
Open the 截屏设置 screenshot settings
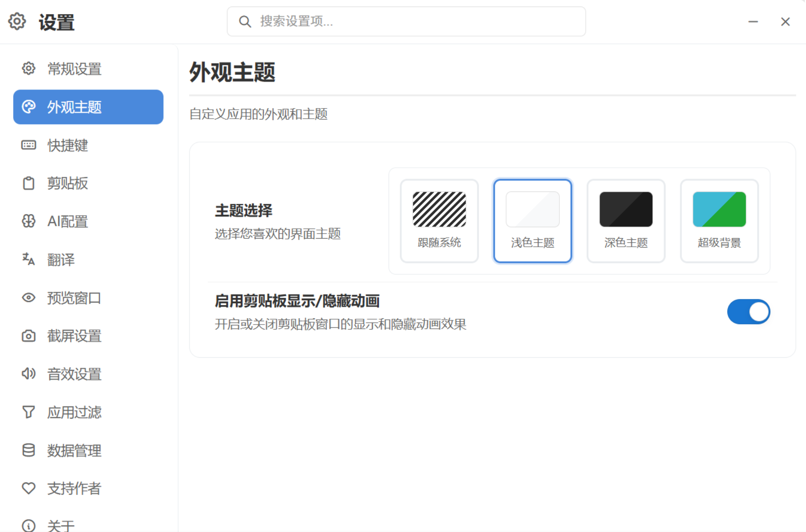coord(75,336)
